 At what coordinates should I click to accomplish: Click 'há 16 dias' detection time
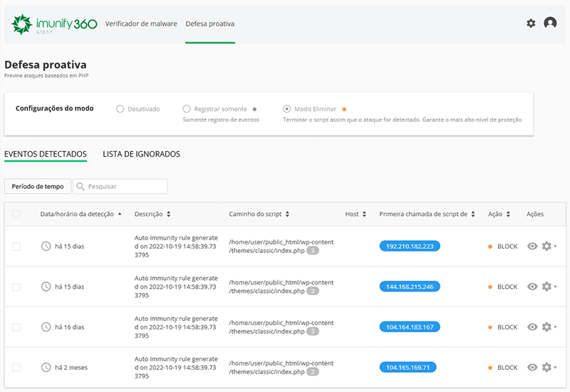pyautogui.click(x=69, y=327)
